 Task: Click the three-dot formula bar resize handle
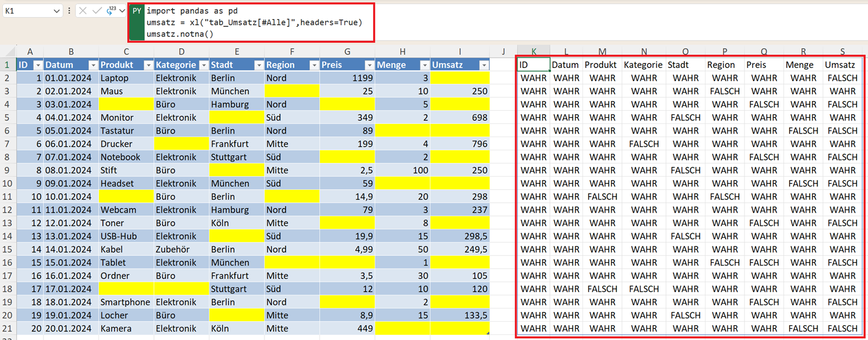pos(69,11)
